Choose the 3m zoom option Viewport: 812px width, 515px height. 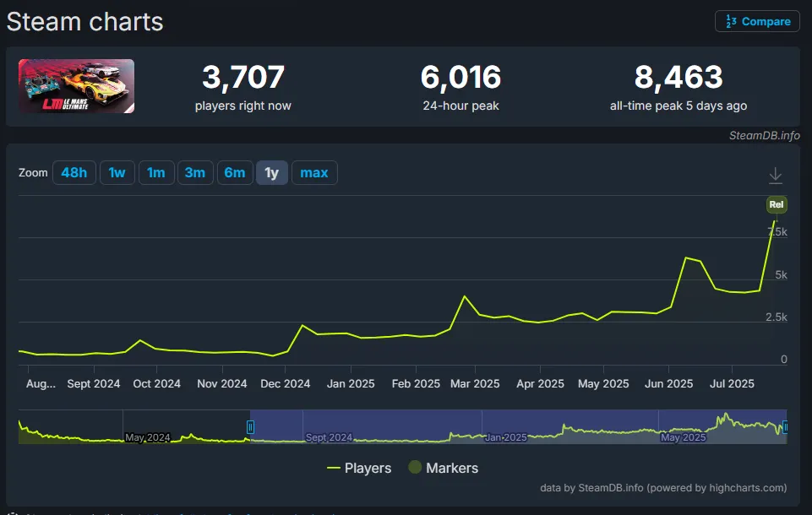pyautogui.click(x=195, y=173)
